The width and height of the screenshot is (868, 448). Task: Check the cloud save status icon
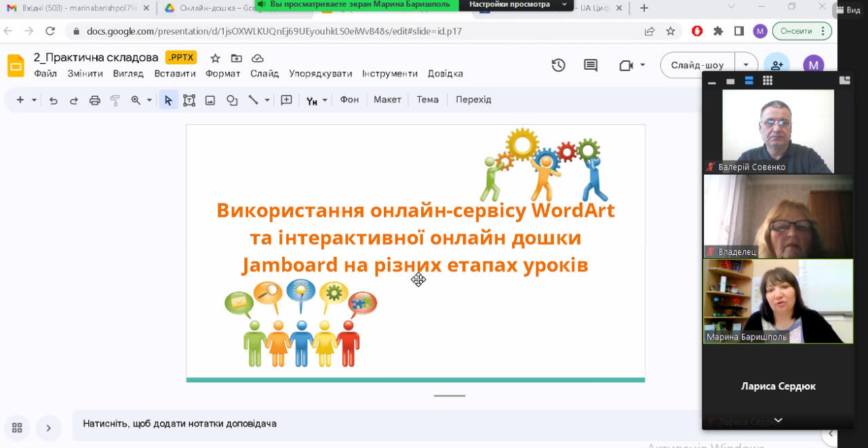click(x=257, y=58)
